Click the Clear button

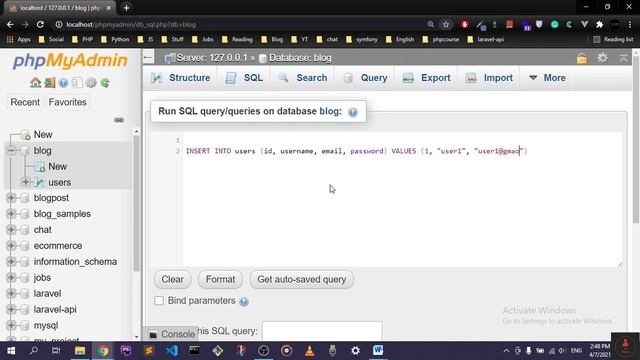coord(172,280)
